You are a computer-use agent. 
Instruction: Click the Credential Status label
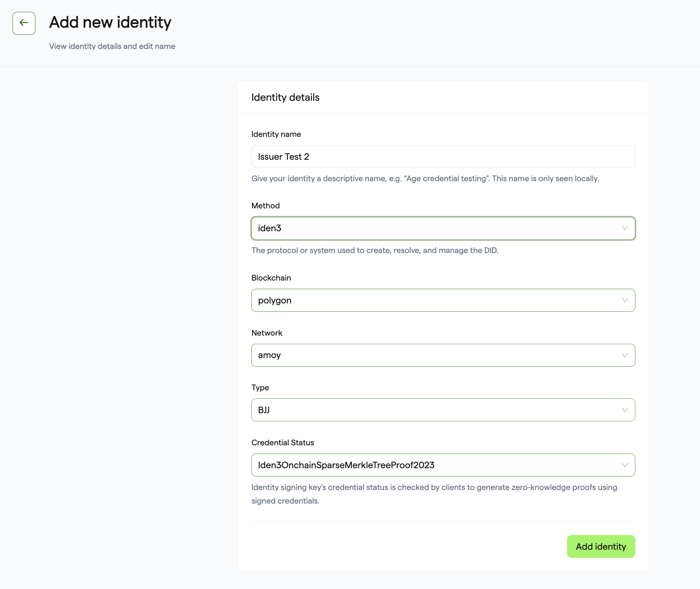pyautogui.click(x=282, y=442)
